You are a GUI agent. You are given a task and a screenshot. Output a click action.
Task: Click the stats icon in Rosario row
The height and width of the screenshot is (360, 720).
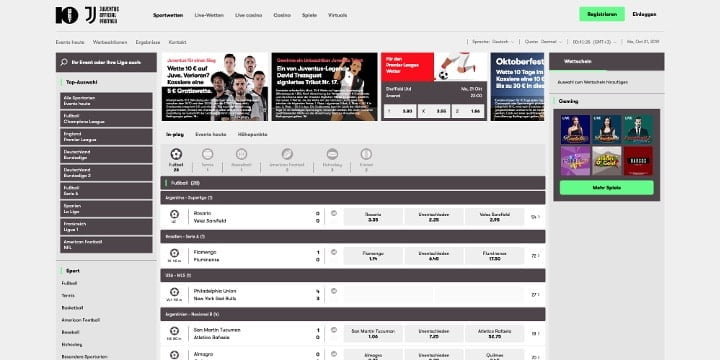[x=334, y=213]
